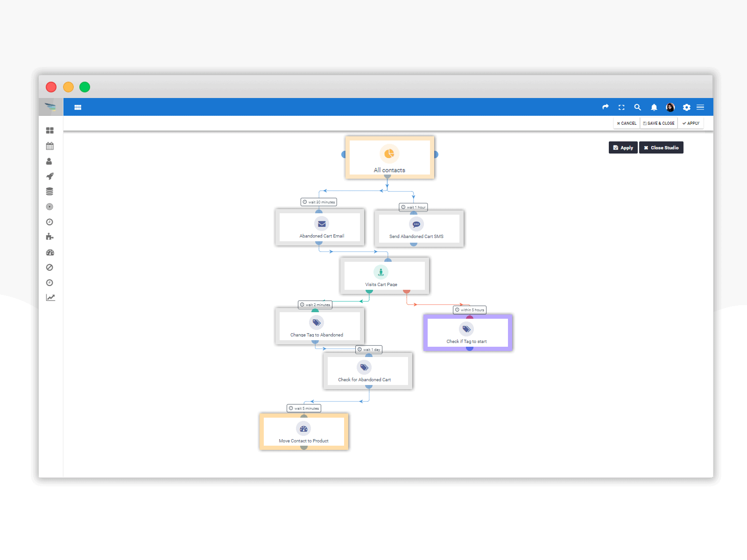Click the CANCEL button
The width and height of the screenshot is (747, 560).
tap(627, 123)
